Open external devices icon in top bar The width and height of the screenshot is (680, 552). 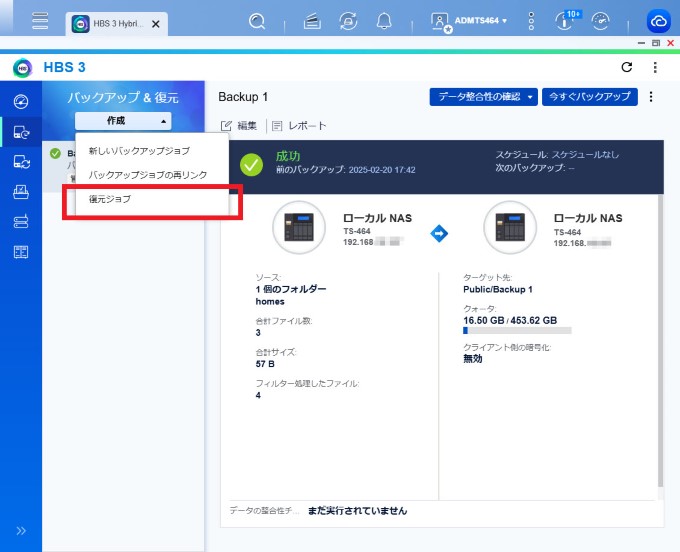[x=348, y=21]
